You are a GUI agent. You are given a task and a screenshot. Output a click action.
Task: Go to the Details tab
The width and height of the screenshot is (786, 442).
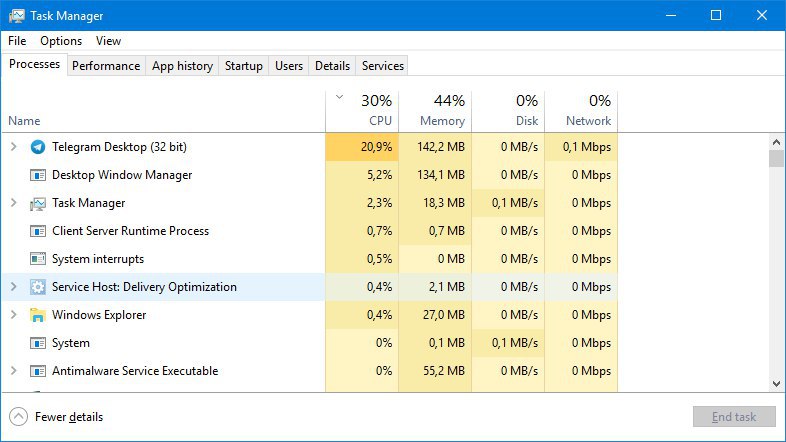click(332, 66)
